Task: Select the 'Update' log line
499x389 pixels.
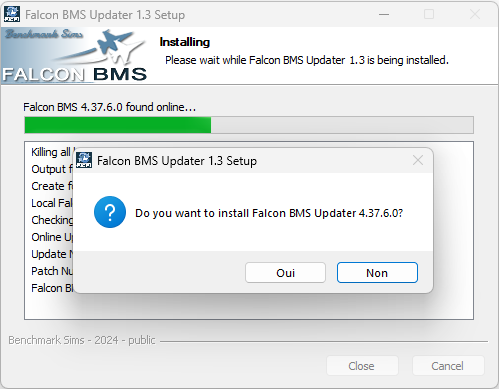Action: tap(52, 254)
